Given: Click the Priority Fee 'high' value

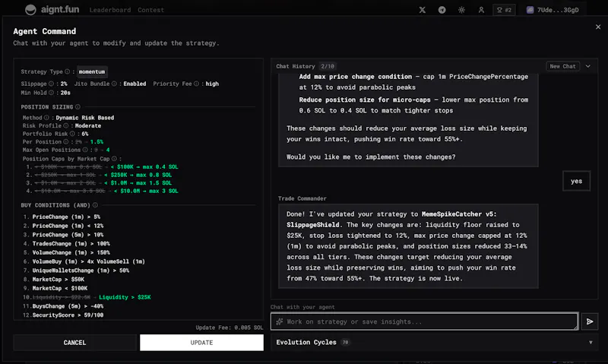Looking at the screenshot, I should pyautogui.click(x=212, y=84).
